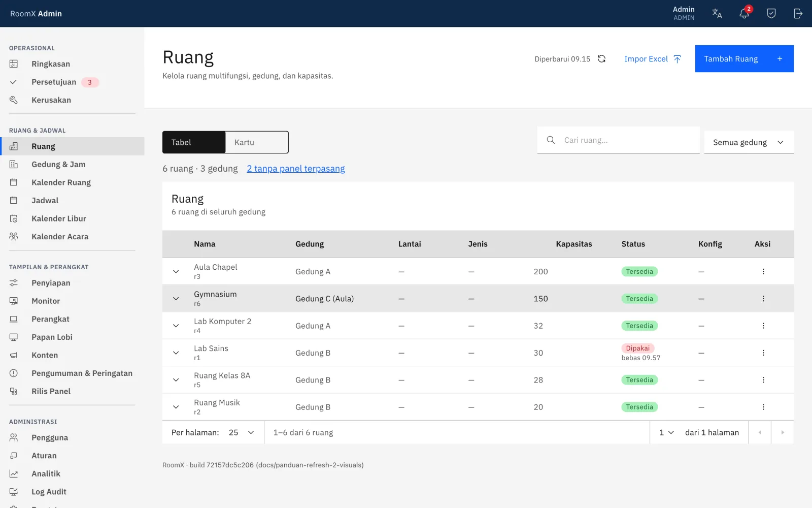Image resolution: width=812 pixels, height=508 pixels.
Task: Open Gedung & Jam in the sidebar
Action: click(x=72, y=165)
